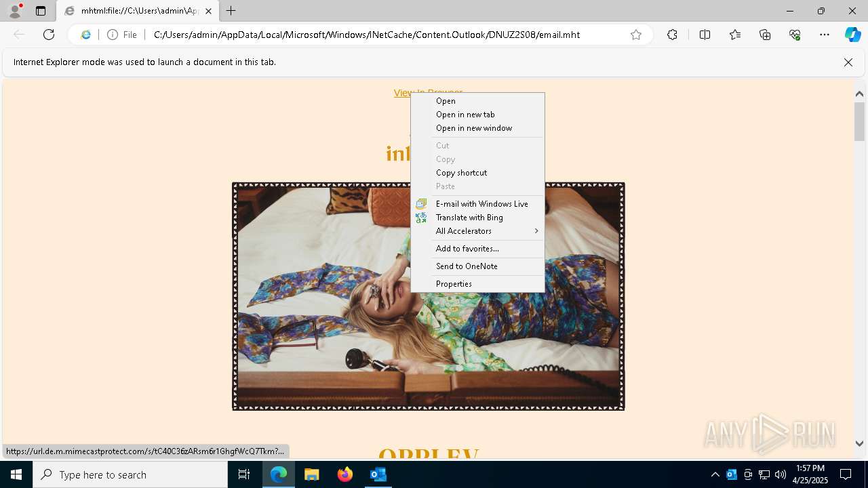Open the taskbar clock and date
868x488 pixels.
(810, 474)
